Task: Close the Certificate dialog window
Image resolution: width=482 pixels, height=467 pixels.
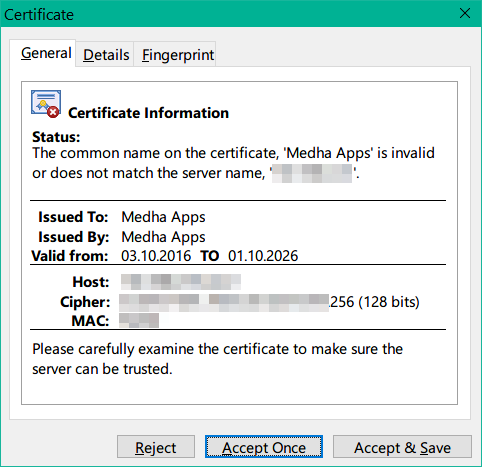Action: [465, 14]
